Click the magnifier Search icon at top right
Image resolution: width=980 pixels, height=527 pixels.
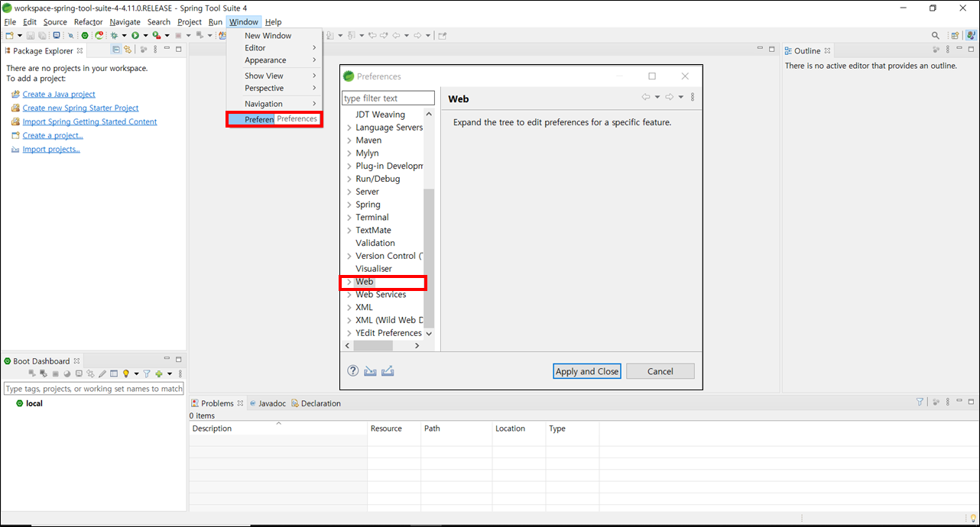(x=935, y=35)
